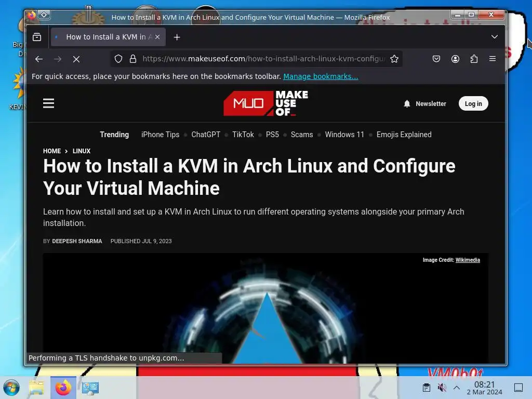Viewport: 532px width, 399px height.
Task: Go back one page
Action: pos(39,59)
